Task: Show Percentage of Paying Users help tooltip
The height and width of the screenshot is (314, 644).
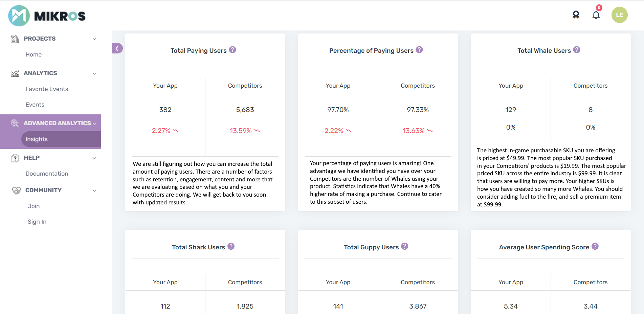Action: click(419, 50)
